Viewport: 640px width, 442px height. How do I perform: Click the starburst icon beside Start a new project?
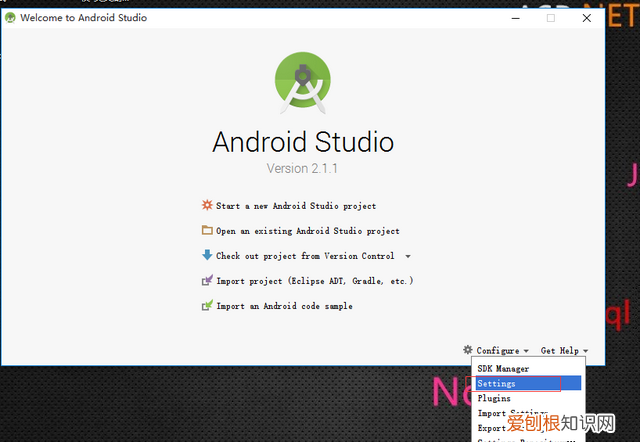tap(207, 205)
